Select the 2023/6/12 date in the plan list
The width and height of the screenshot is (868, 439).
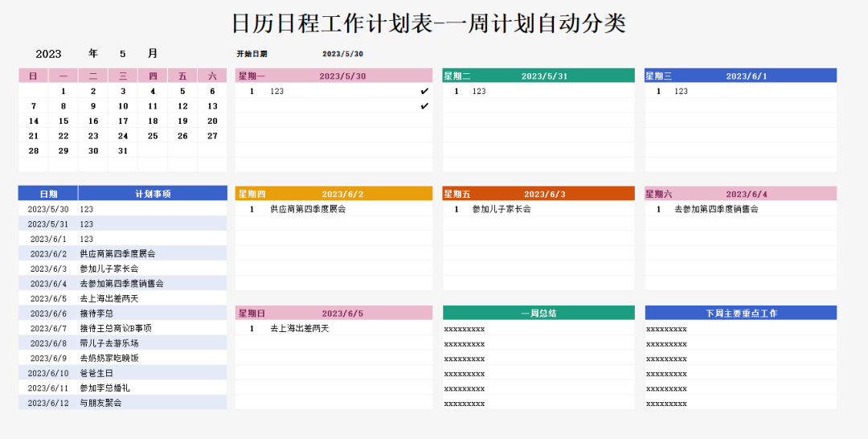[48, 403]
